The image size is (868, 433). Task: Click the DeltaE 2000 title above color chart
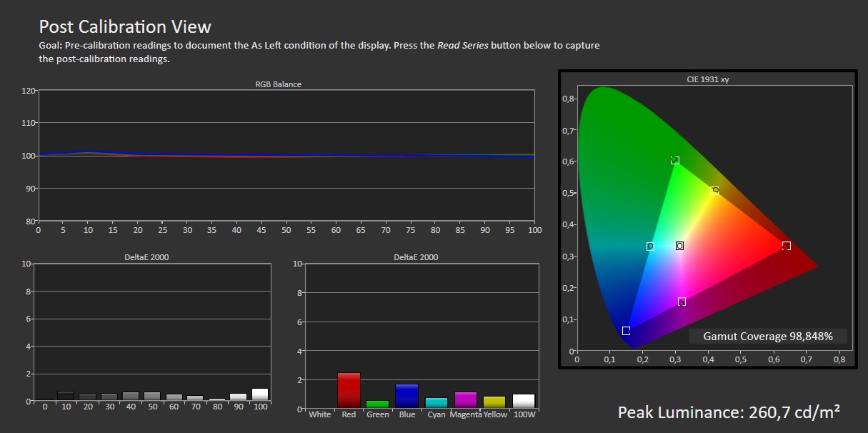(x=416, y=257)
